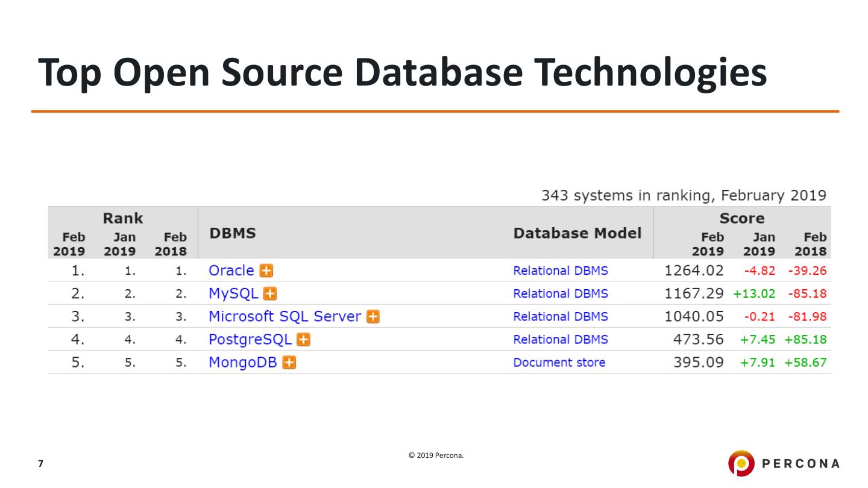Follow the Microsoft SQL Server link

(285, 317)
